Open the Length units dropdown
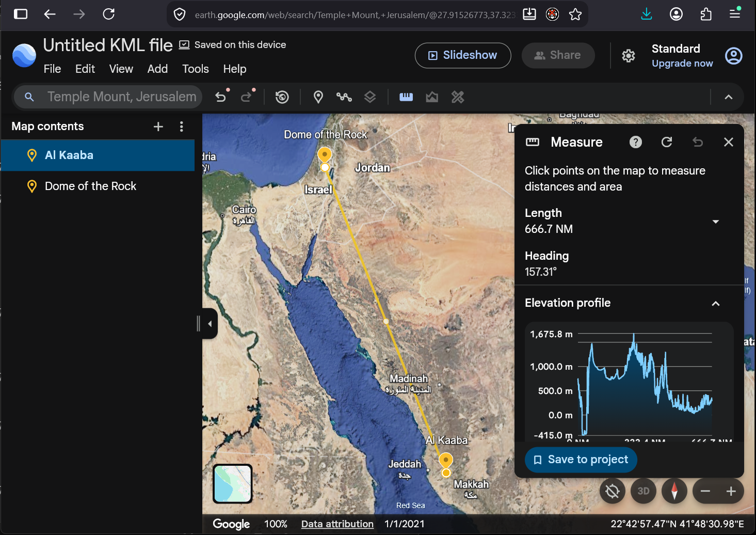 716,222
